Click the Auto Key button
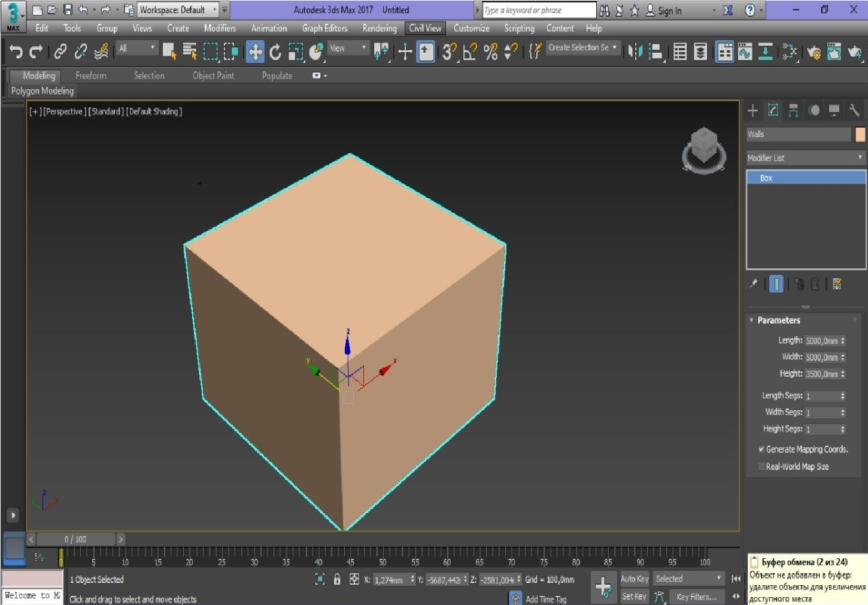The image size is (868, 605). 634,579
